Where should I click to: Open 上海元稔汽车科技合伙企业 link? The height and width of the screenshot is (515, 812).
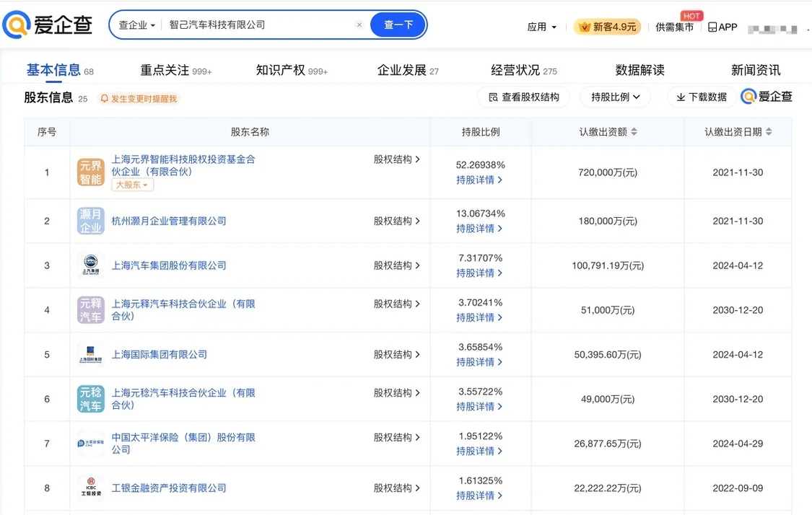pos(183,399)
